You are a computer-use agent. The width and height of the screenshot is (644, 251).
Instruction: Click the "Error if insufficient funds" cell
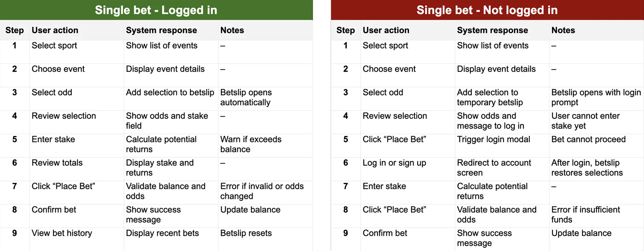[585, 214]
